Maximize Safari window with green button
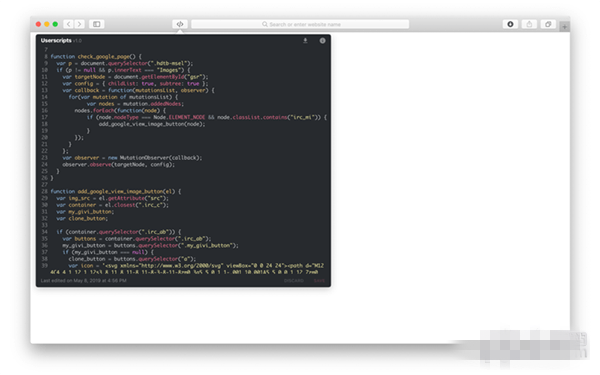Screen dimensions: 600x375 pyautogui.click(x=55, y=24)
